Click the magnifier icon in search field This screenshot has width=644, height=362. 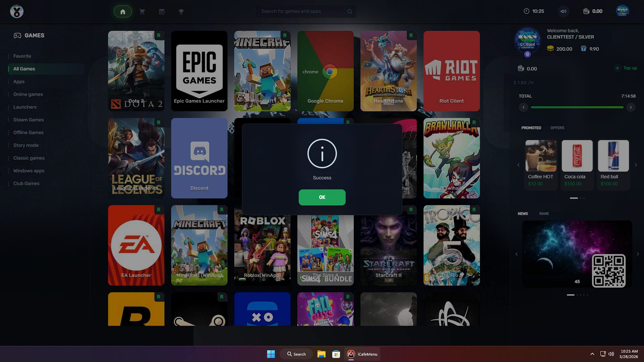[x=350, y=11]
